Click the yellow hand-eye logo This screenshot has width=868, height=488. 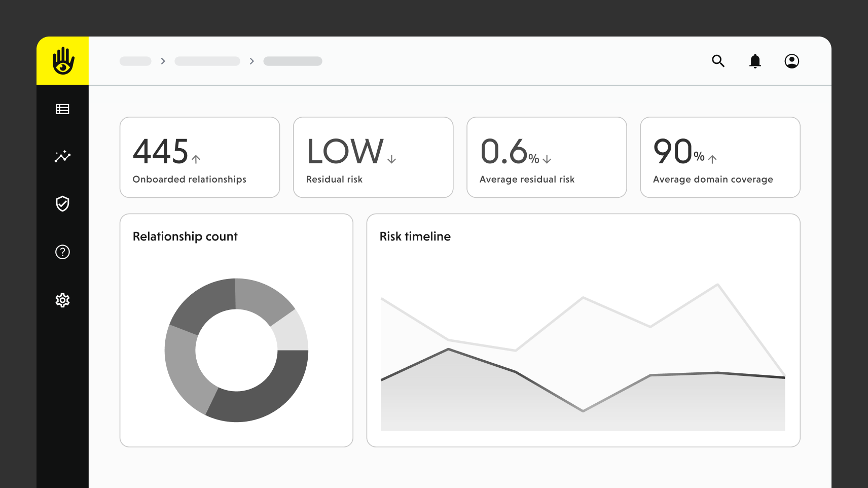pyautogui.click(x=63, y=61)
